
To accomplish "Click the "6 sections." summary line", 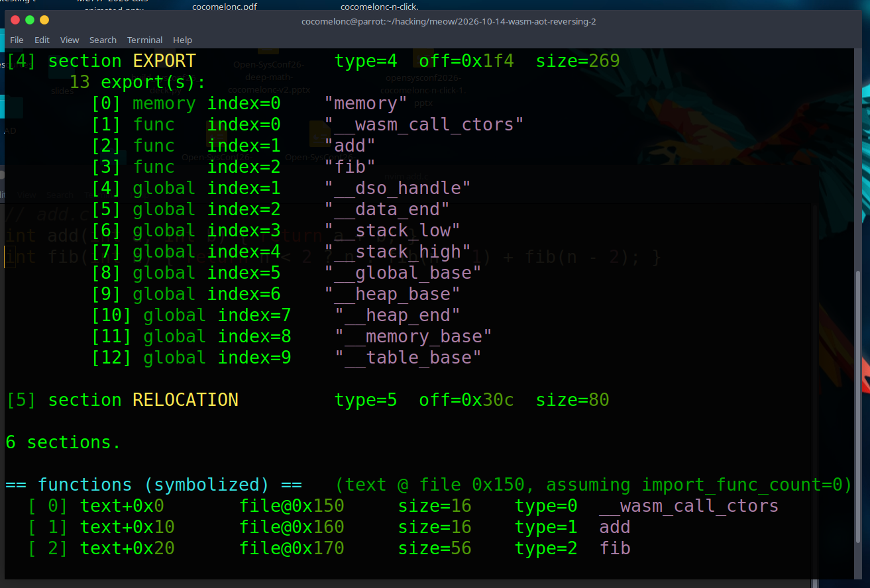I will pos(64,442).
